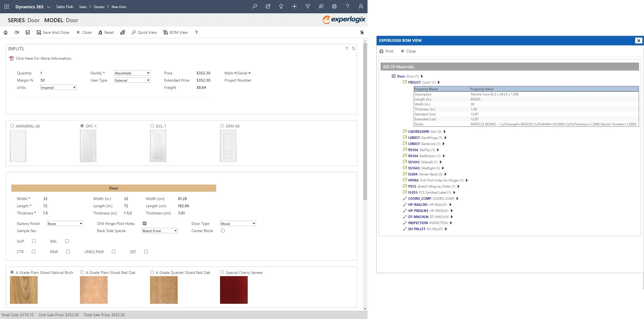This screenshot has height=319, width=644.
Task: Click the save disk icon
Action: [x=28, y=32]
